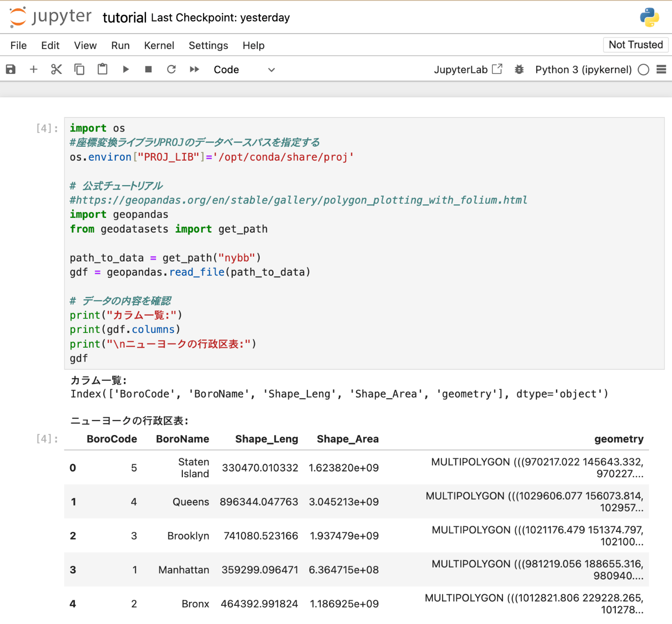Open the File menu
This screenshot has height=624, width=672.
click(x=19, y=46)
